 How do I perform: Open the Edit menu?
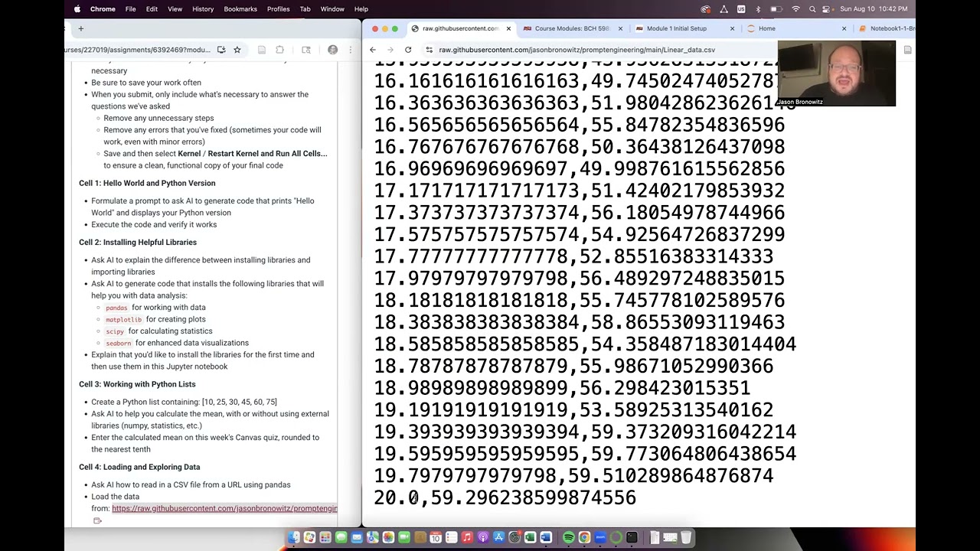coord(152,9)
